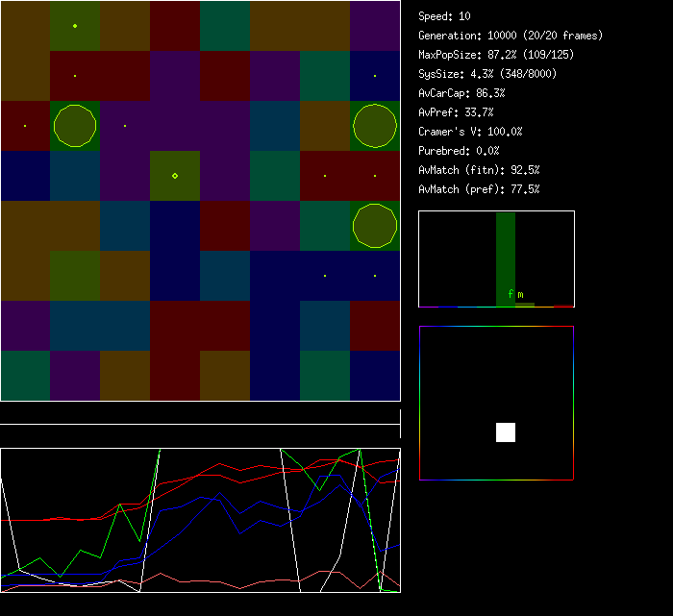Click the Generation: 10000 counter text
Viewport: 673px width, 616px height.
(511, 36)
